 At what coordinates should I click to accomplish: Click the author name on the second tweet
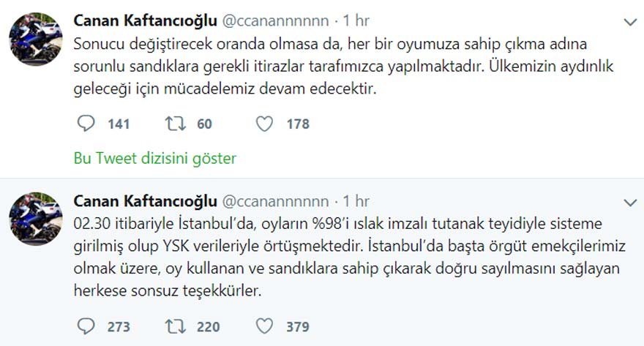click(x=145, y=201)
